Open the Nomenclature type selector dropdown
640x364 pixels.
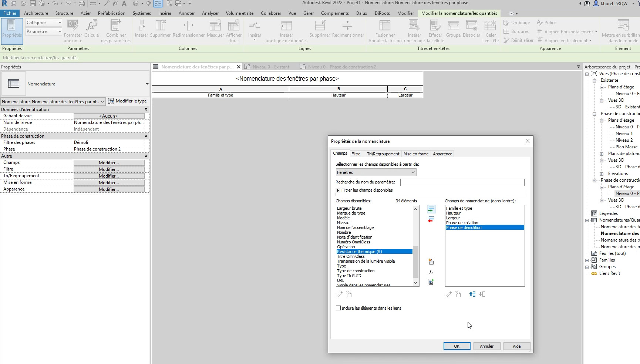pos(147,84)
